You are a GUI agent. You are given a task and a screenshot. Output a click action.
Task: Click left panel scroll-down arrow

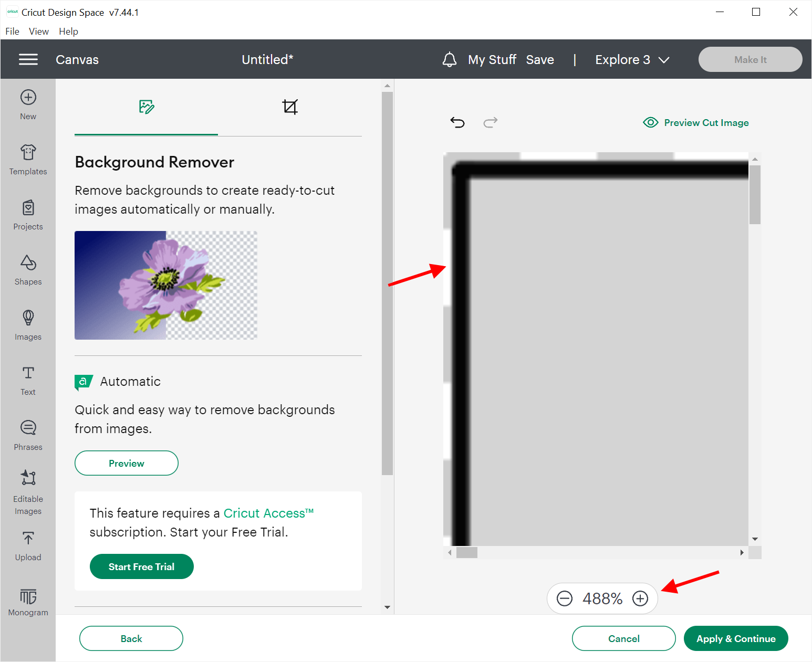(387, 607)
